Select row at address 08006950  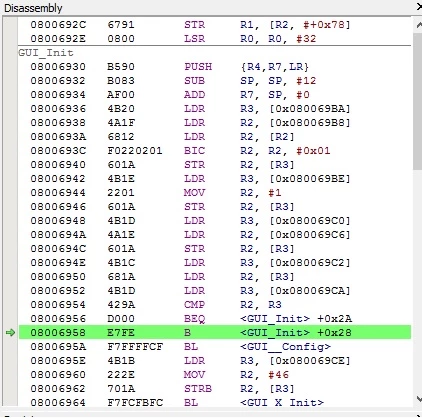click(x=215, y=277)
